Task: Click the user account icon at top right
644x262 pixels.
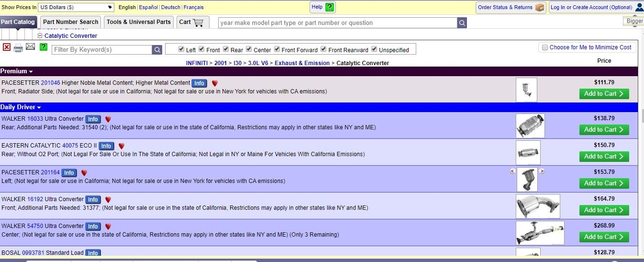Action: point(639,7)
